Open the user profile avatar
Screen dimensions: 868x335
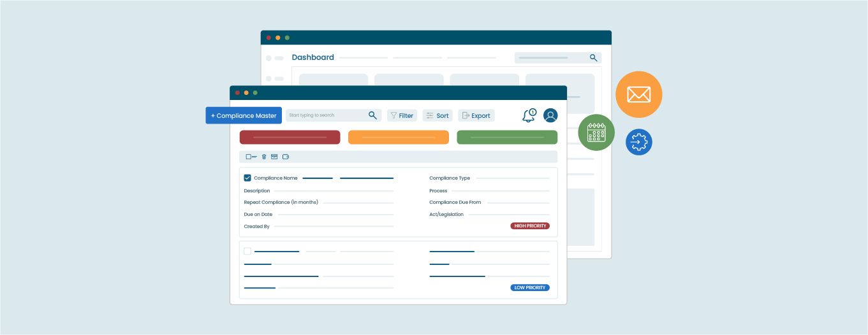550,115
